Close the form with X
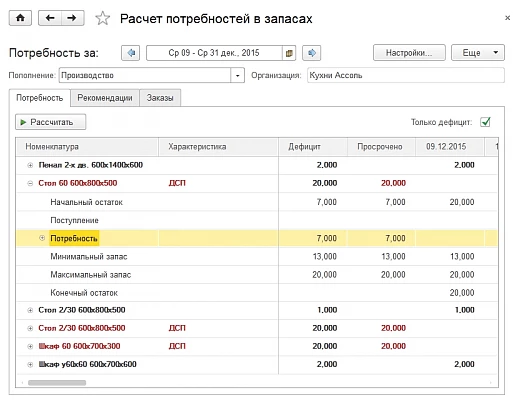The width and height of the screenshot is (518, 400). (x=507, y=18)
